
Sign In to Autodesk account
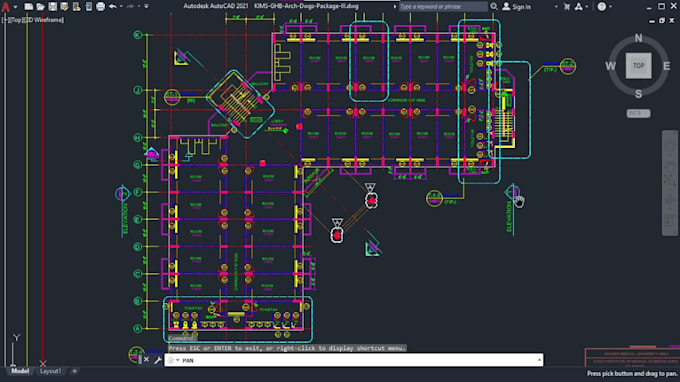517,7
